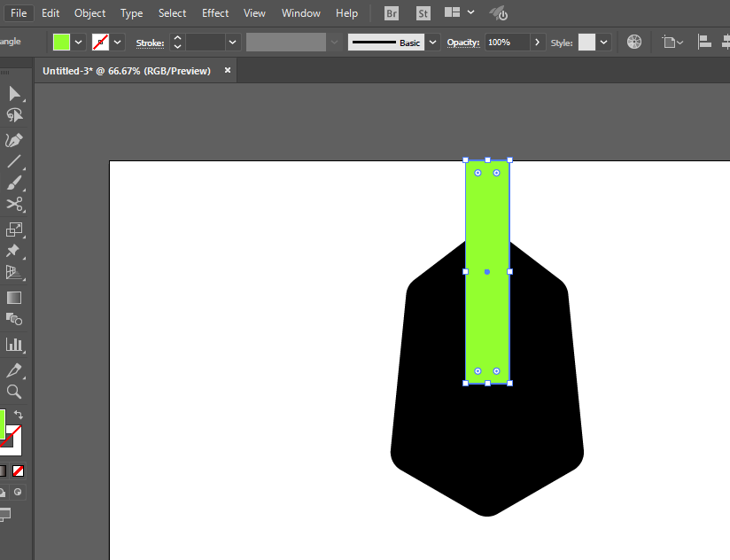730x560 pixels.
Task: Open the Object menu
Action: coord(89,13)
